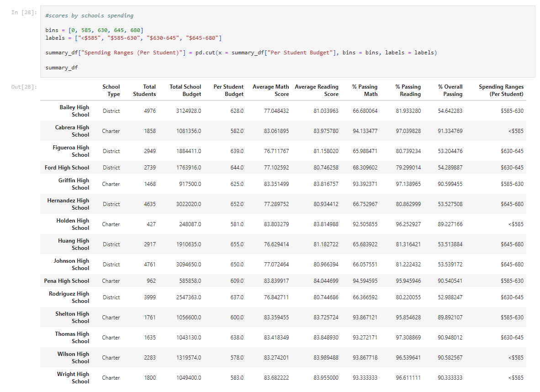
Task: Click Johnson High's $645-680 spending range
Action: [x=512, y=264]
